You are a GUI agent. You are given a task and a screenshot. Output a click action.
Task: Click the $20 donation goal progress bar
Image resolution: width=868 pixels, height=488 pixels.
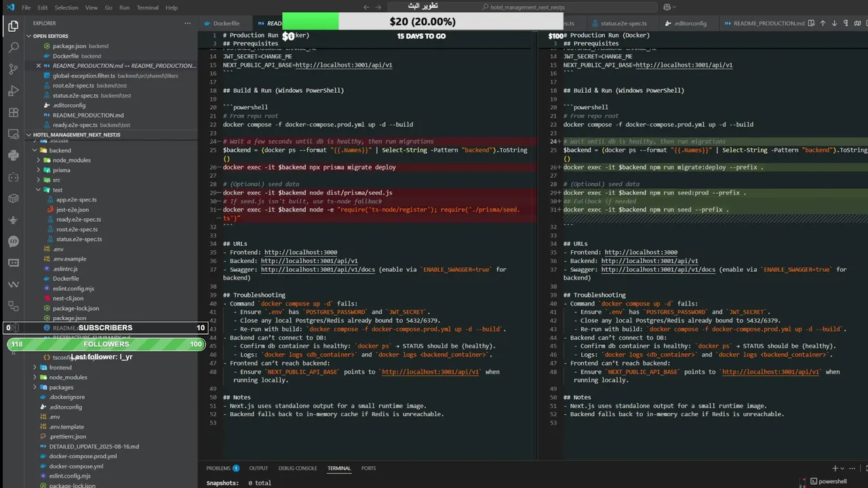coord(422,22)
